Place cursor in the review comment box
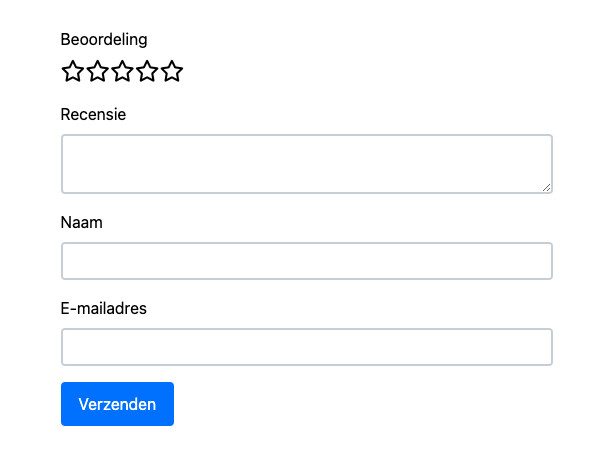Image resolution: width=611 pixels, height=459 pixels. pyautogui.click(x=306, y=164)
